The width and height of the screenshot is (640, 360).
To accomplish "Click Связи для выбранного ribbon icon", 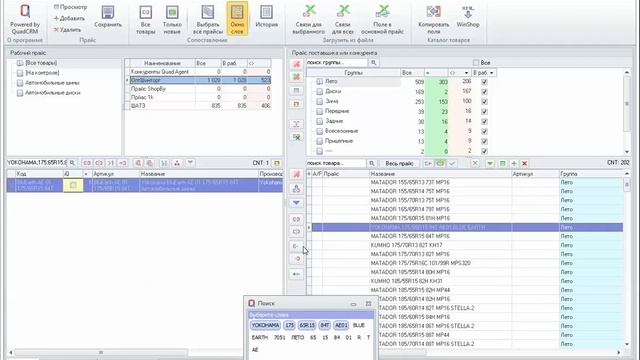I will tap(309, 20).
